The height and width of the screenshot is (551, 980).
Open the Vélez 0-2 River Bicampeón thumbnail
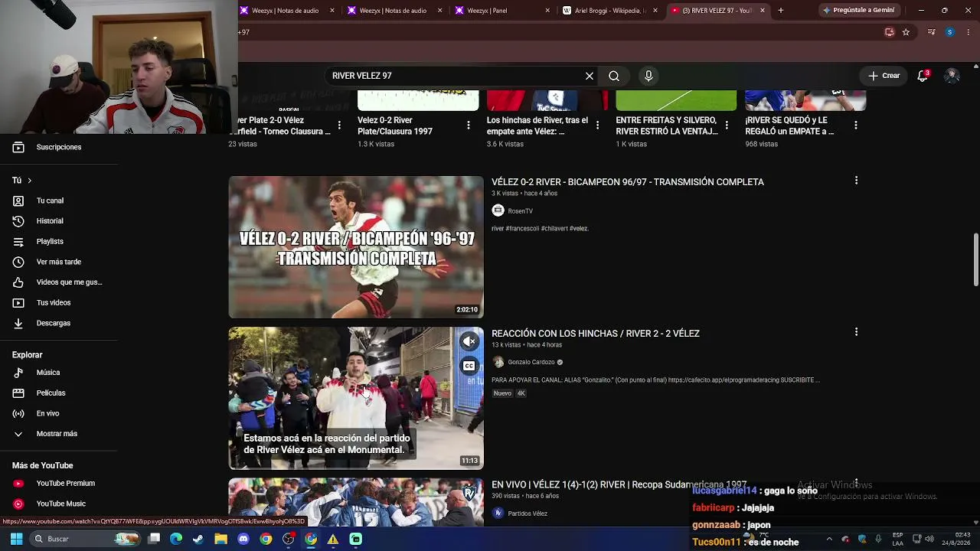[356, 247]
